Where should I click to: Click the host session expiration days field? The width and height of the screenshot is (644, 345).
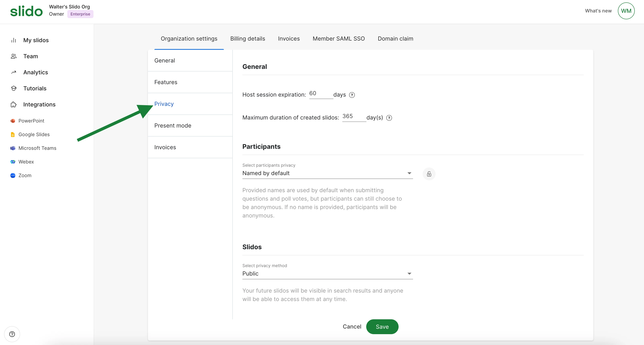(321, 94)
